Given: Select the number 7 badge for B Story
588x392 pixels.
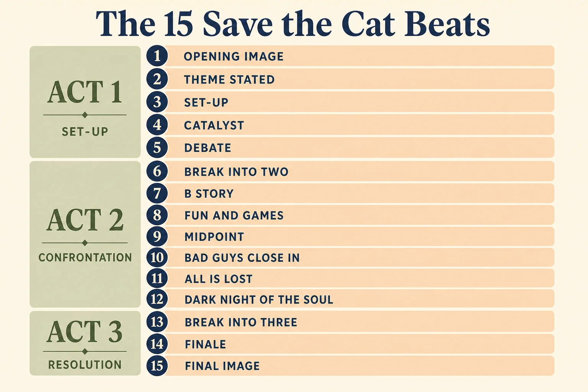Looking at the screenshot, I should coord(157,193).
